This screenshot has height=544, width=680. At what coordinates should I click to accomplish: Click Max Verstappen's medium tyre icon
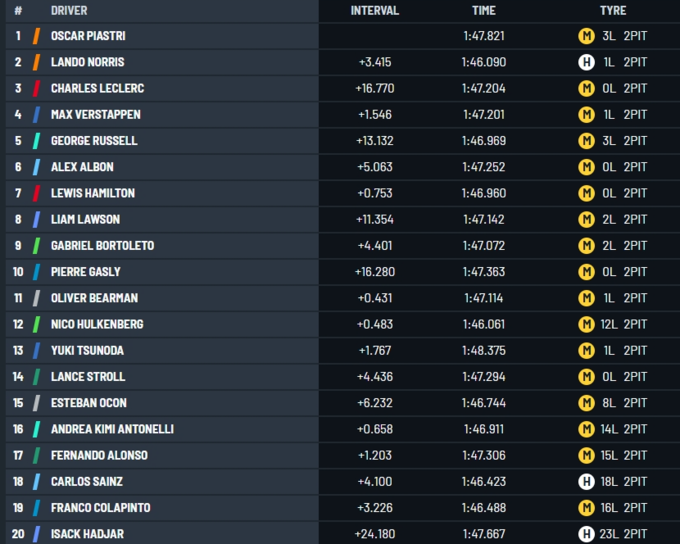tap(586, 114)
